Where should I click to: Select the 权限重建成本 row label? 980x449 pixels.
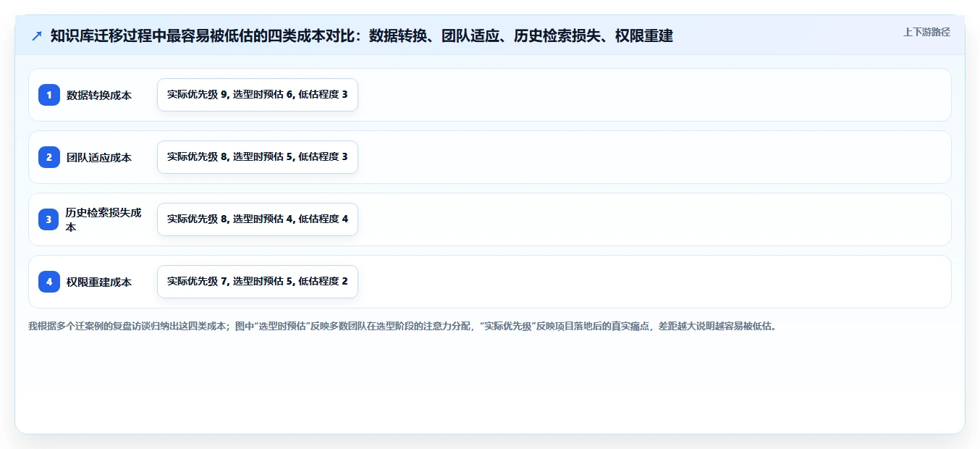(x=99, y=282)
